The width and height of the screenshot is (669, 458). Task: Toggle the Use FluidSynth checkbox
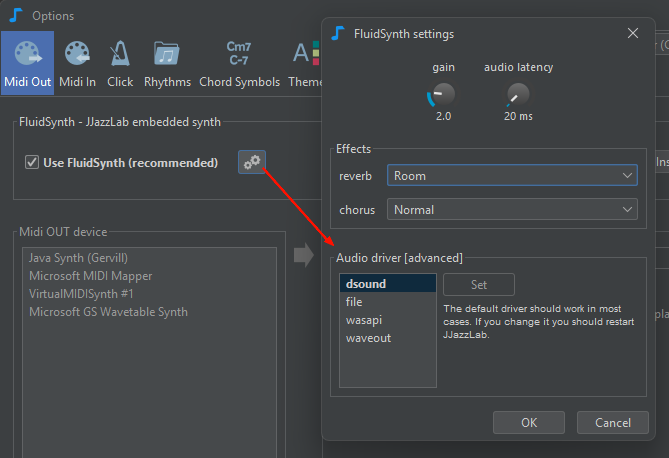(x=32, y=163)
